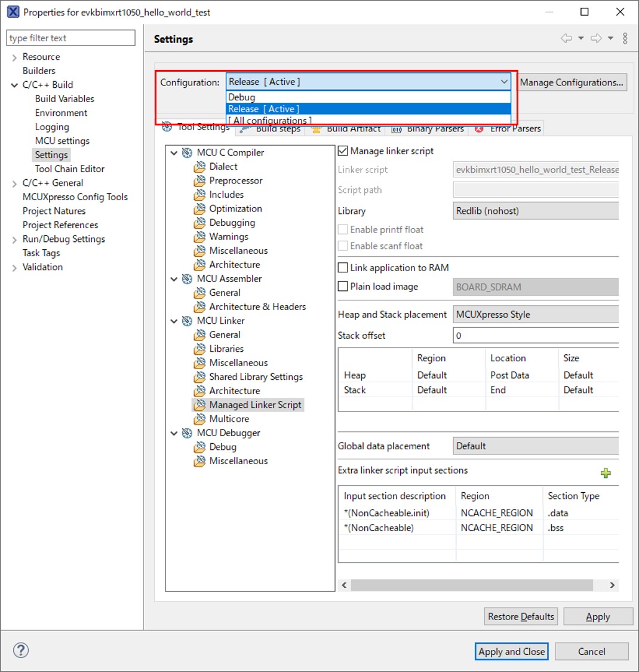Collapse the MCU Linker tree node
Screen dimensions: 639x672
tap(174, 321)
